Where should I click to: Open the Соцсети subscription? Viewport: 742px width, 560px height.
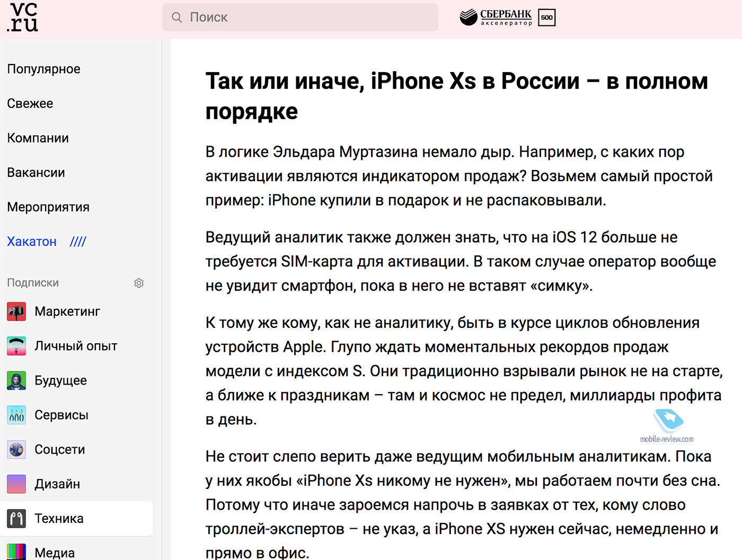pos(60,449)
